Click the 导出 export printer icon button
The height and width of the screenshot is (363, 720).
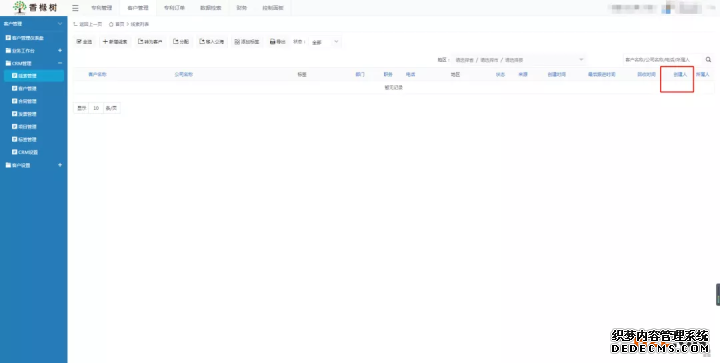pyautogui.click(x=277, y=42)
